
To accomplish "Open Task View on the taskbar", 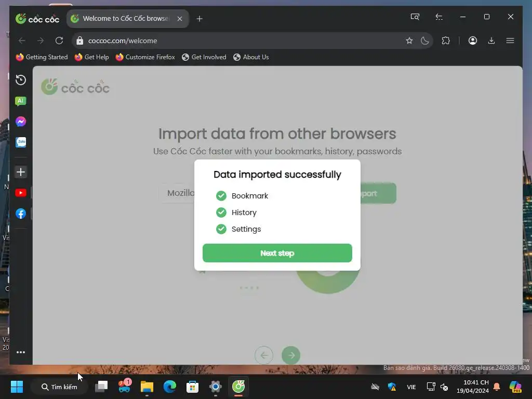I will click(x=101, y=387).
